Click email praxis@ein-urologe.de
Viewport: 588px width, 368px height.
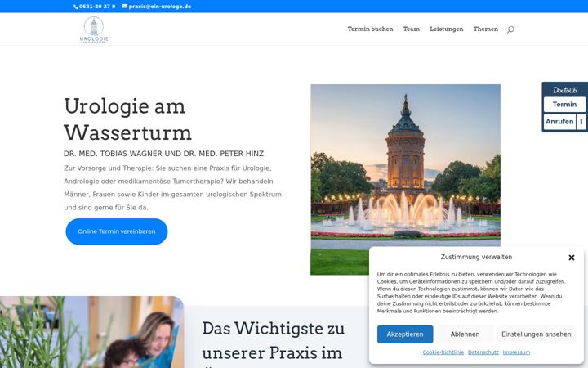pos(160,7)
